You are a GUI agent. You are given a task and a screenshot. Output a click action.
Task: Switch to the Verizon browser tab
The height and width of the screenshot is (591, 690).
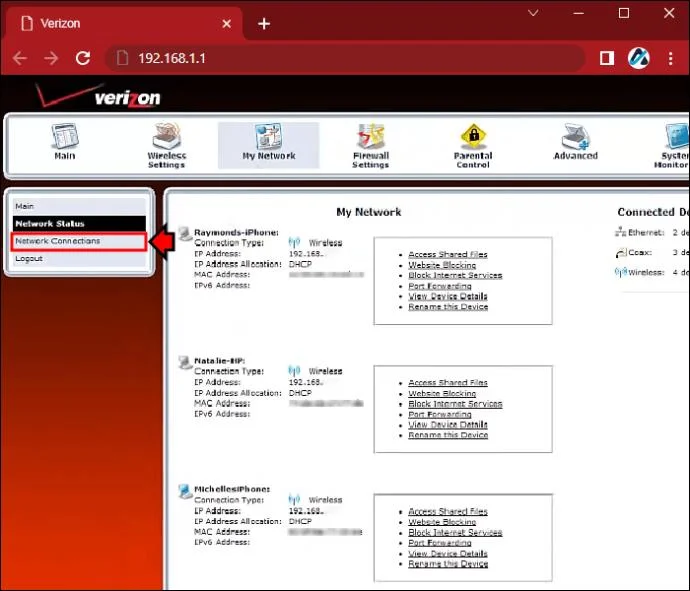click(x=124, y=24)
